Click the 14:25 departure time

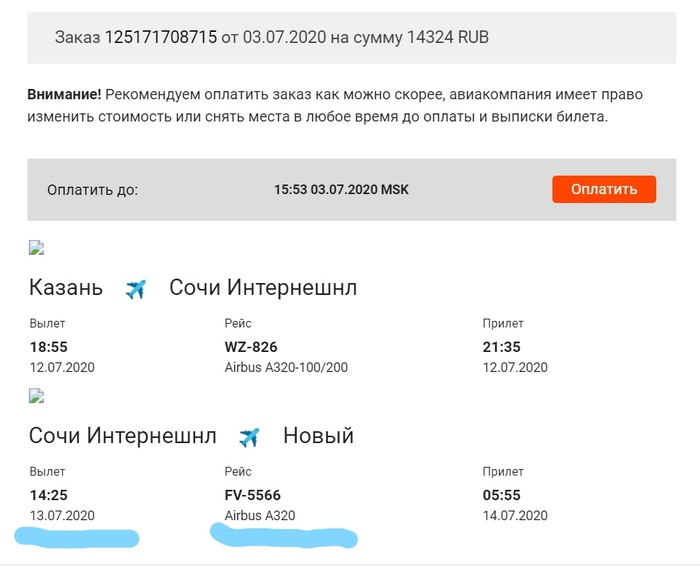pyautogui.click(x=48, y=495)
